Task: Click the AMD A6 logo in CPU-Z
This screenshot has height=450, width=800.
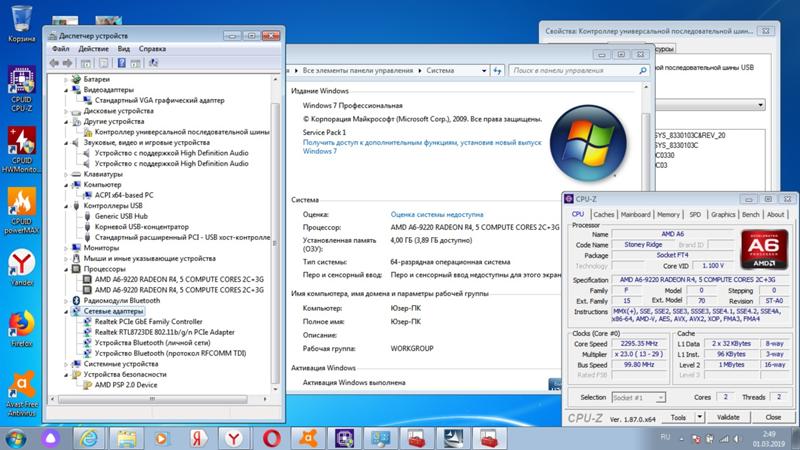Action: [x=764, y=249]
